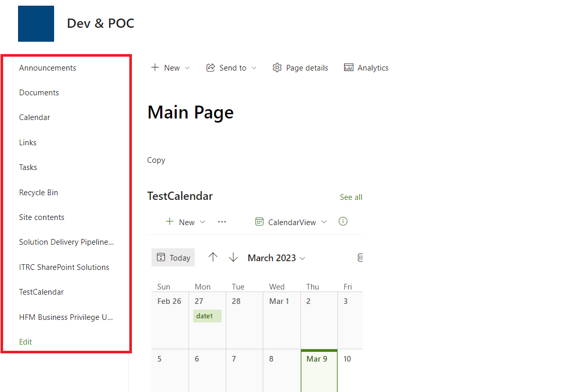Click the Edit link in the left navigation
This screenshot has width=576, height=392.
coord(25,342)
